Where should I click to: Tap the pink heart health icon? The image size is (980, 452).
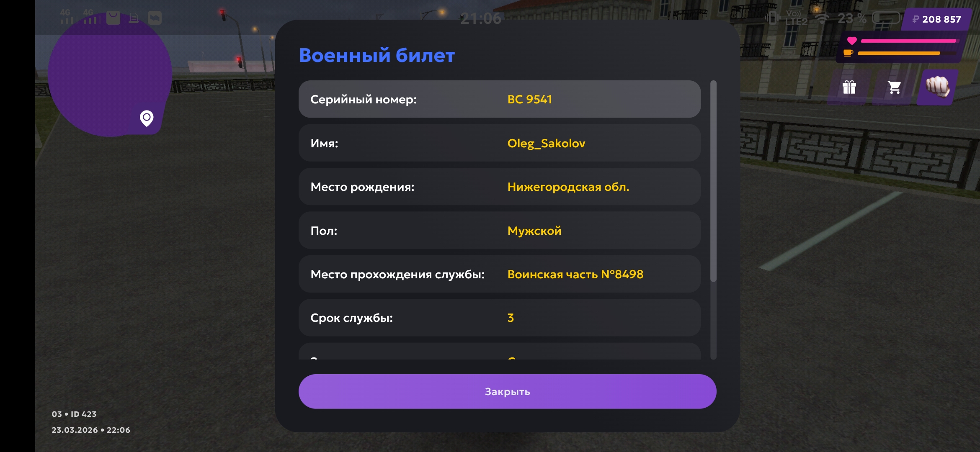852,41
